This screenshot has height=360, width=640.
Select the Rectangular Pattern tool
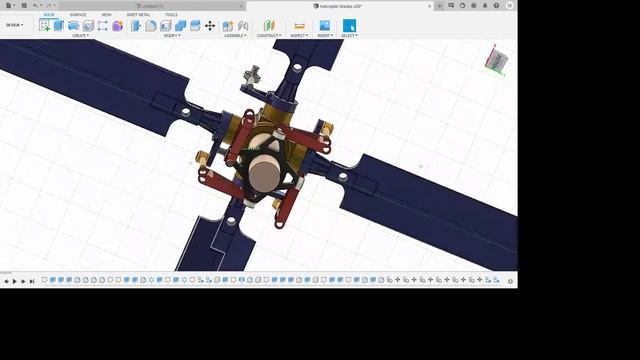coord(102,26)
